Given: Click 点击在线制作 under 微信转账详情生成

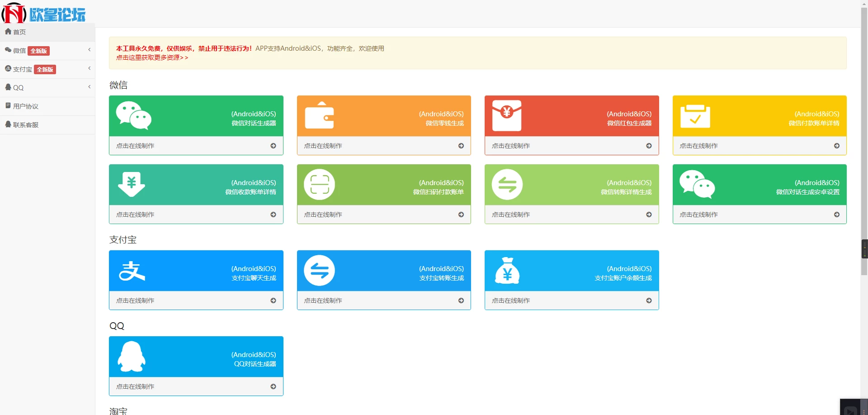Looking at the screenshot, I should pos(511,215).
